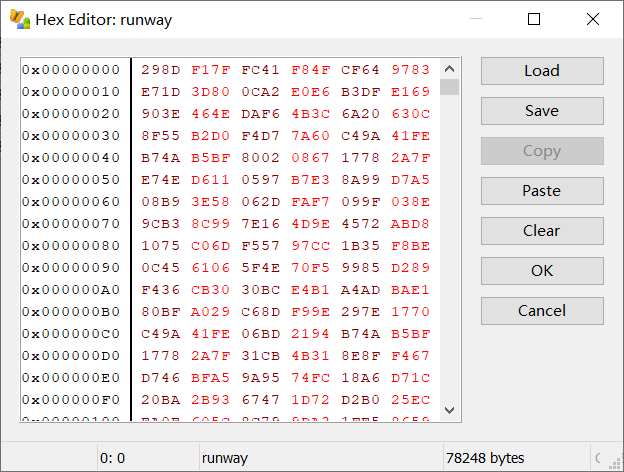Screen dimensions: 624x472
Task: Close the Hex Editor window
Action: point(593,19)
